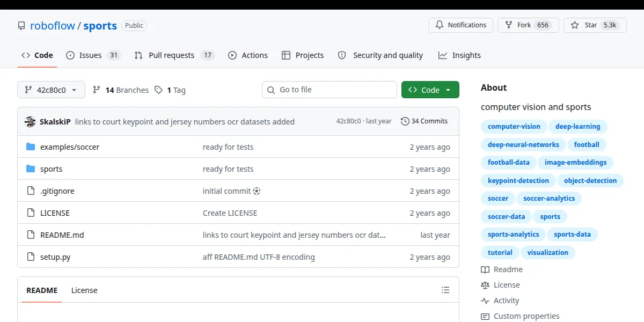Open the Issues tab
The height and width of the screenshot is (322, 644).
click(93, 55)
